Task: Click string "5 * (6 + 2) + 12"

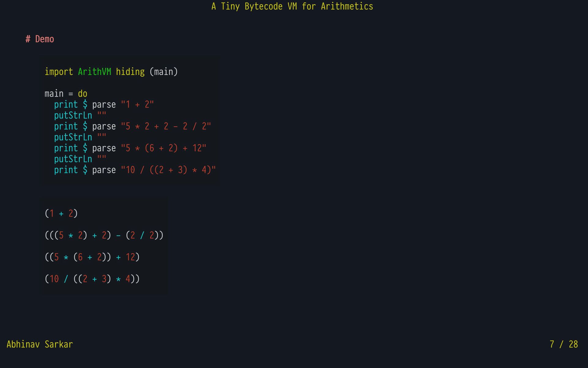Action: [164, 148]
